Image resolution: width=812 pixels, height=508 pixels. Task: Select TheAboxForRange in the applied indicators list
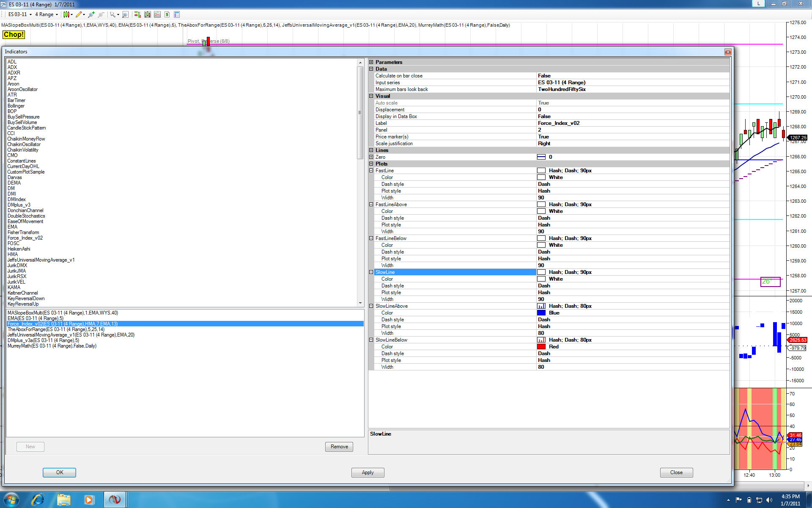pos(185,329)
